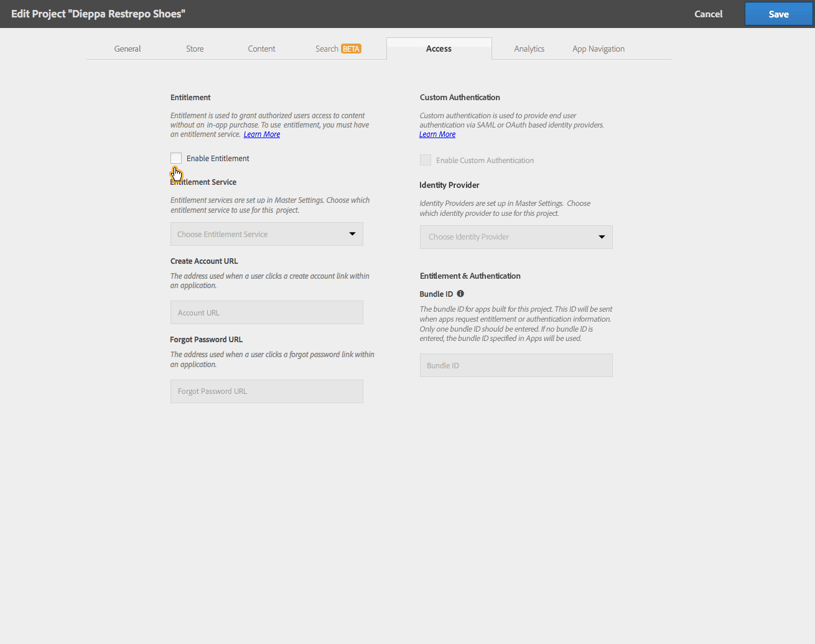Open the Search BETA tab
The height and width of the screenshot is (644, 815).
[x=338, y=49]
